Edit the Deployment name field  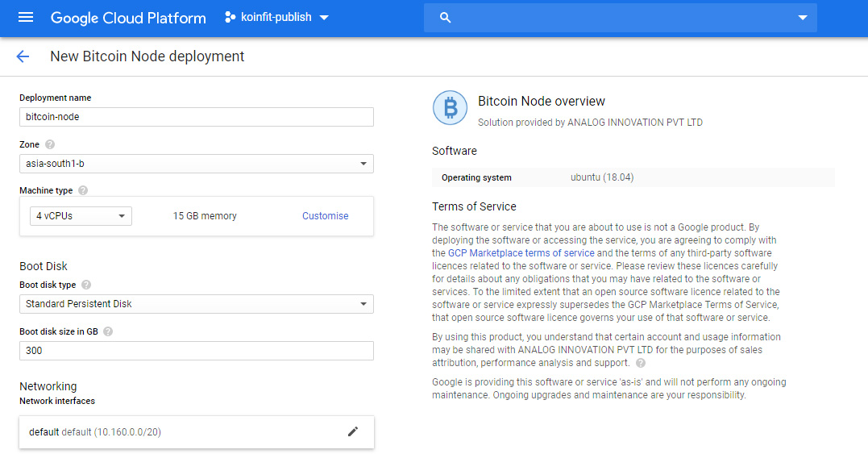(197, 117)
